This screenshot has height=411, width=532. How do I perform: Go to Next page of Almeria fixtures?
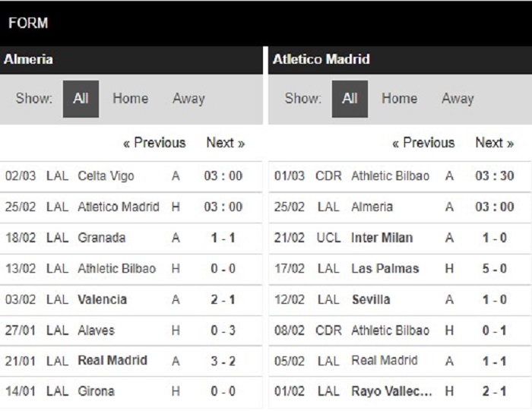coord(225,143)
